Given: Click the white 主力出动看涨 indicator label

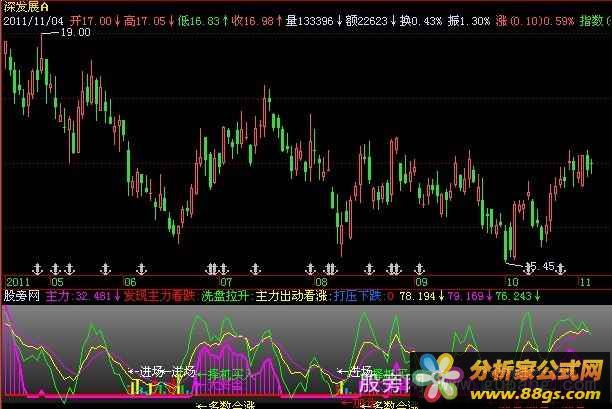Looking at the screenshot, I should click(x=291, y=296).
